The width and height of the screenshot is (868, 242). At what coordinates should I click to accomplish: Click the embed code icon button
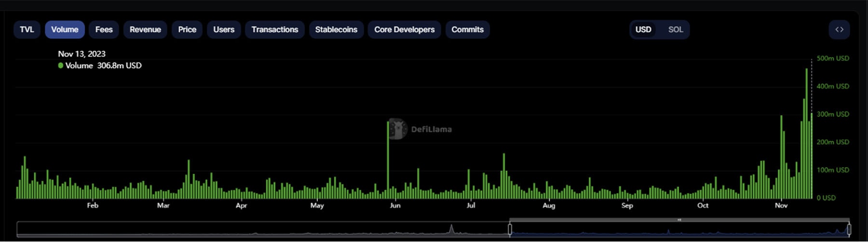coord(839,29)
